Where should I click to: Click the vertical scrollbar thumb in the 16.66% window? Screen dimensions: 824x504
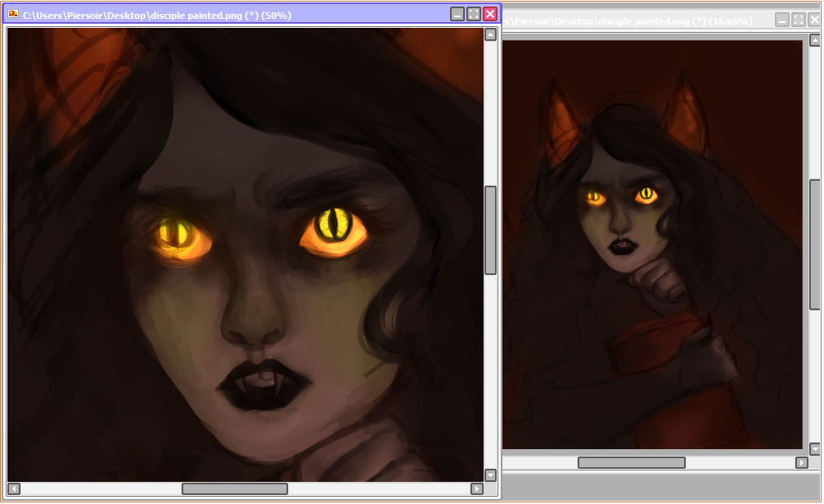[x=814, y=245]
